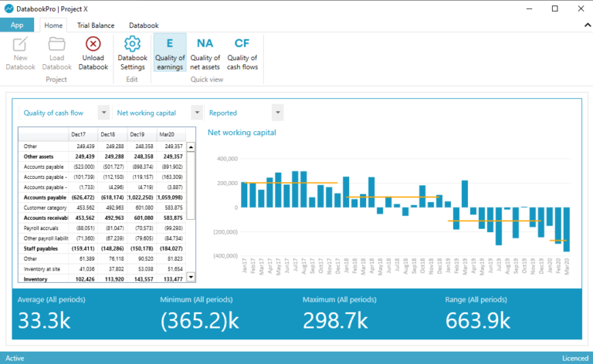This screenshot has width=593, height=364.
Task: Click the New Databook icon
Action: click(x=21, y=45)
